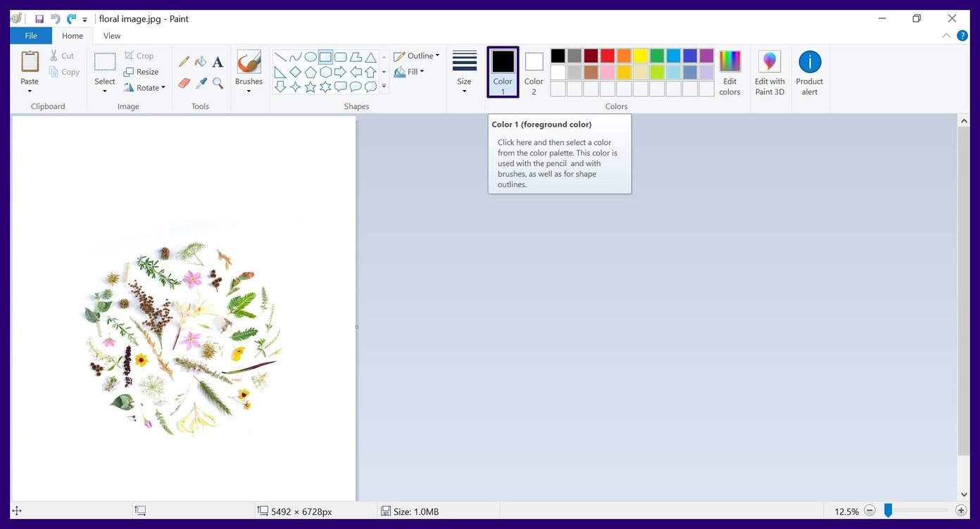Pick the Color picker tool

(200, 82)
